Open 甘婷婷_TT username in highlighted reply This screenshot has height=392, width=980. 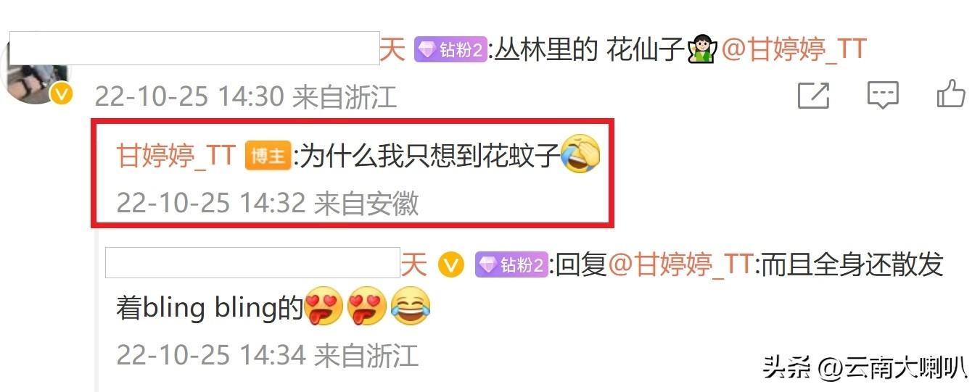(x=176, y=156)
